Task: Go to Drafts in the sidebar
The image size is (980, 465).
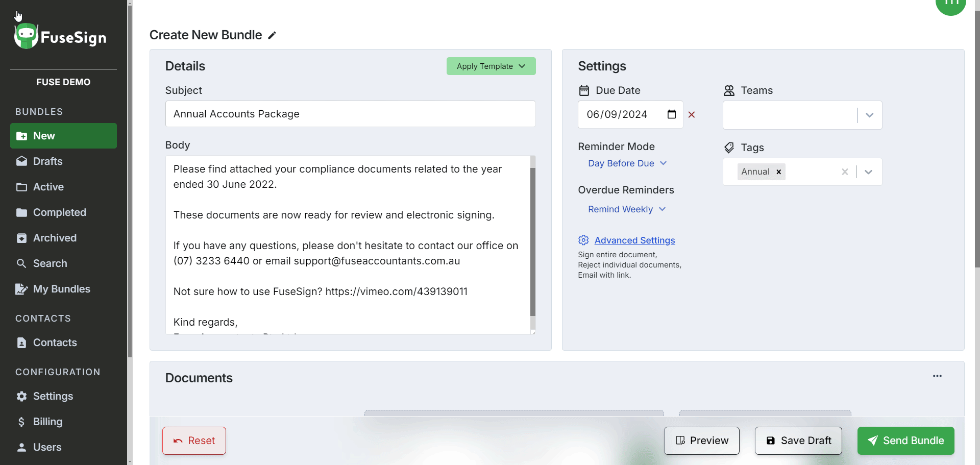Action: point(47,161)
